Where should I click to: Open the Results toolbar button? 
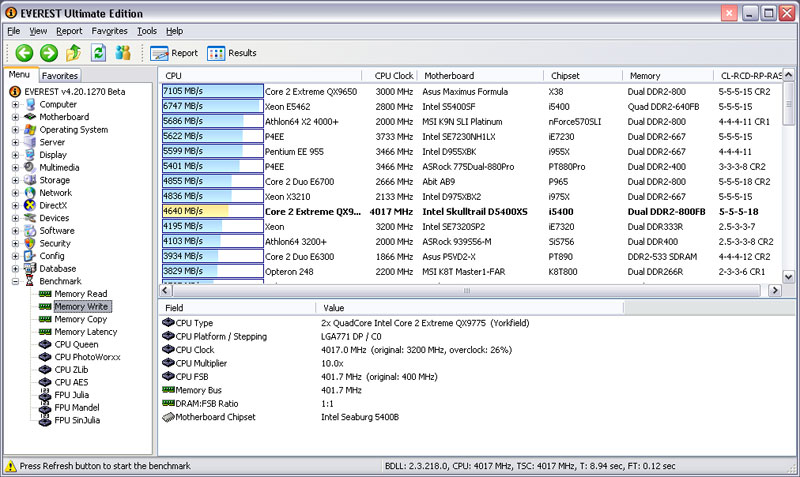tap(232, 53)
